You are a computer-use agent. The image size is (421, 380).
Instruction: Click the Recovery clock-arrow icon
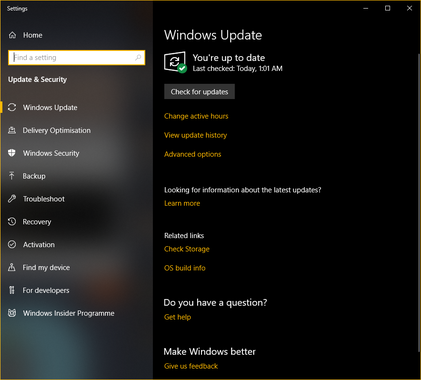pos(12,221)
